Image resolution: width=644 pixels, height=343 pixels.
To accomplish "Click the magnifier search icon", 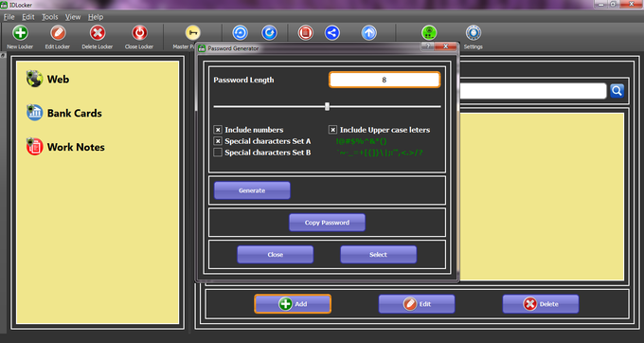I will pyautogui.click(x=617, y=91).
